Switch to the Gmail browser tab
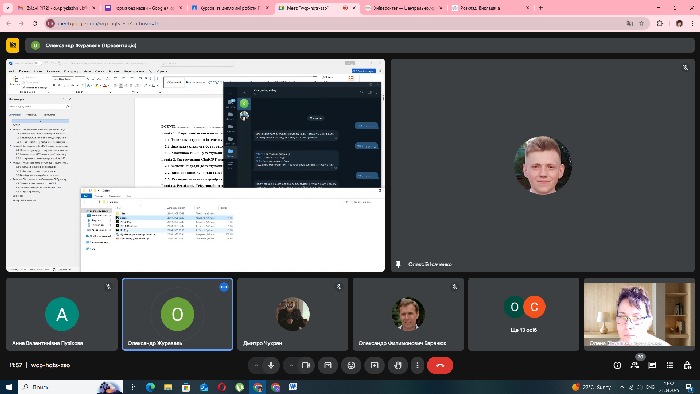The width and height of the screenshot is (700, 394). (55, 8)
